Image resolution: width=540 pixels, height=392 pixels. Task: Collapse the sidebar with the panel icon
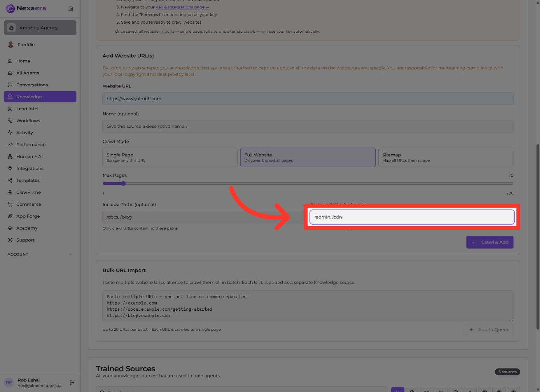(x=71, y=9)
